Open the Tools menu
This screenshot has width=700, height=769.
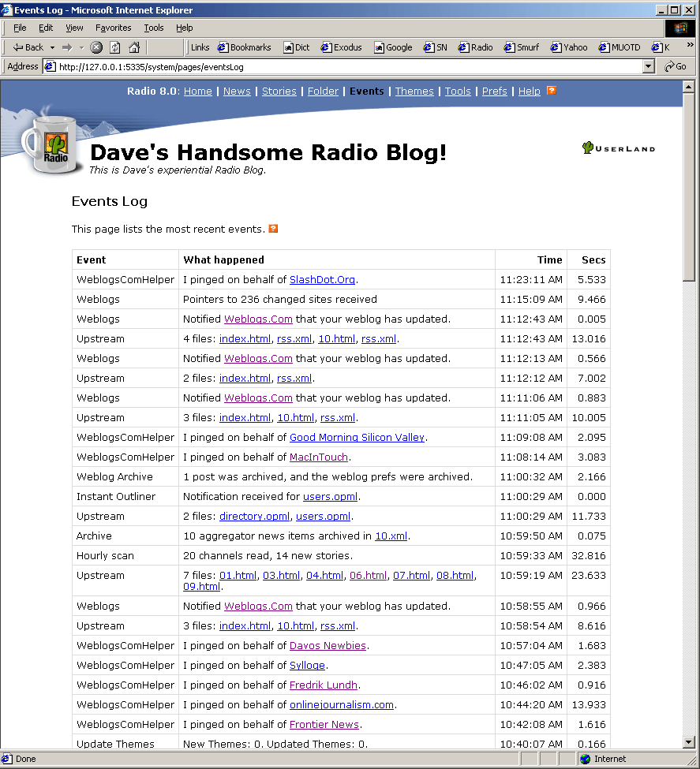tap(154, 28)
